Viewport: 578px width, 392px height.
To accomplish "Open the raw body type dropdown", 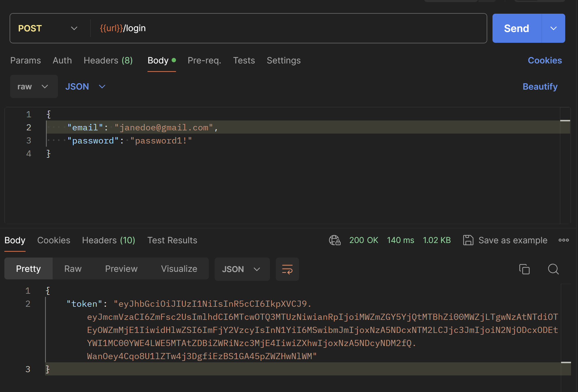I will pos(34,86).
